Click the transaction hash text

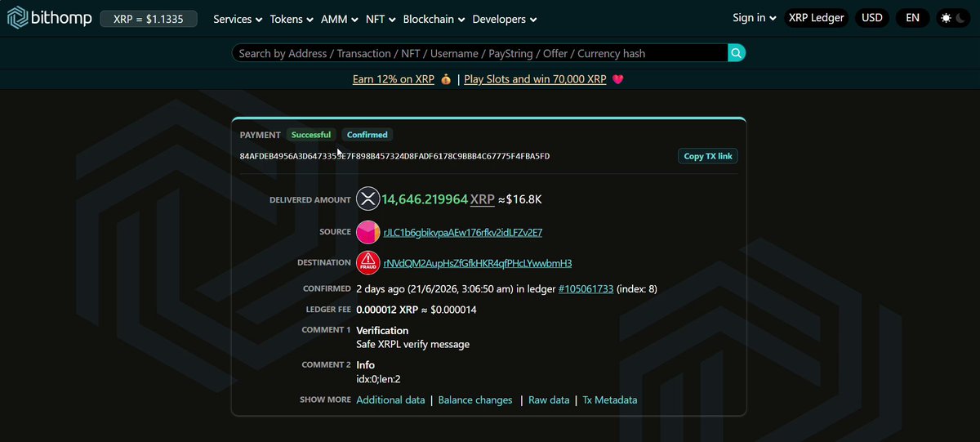point(394,156)
